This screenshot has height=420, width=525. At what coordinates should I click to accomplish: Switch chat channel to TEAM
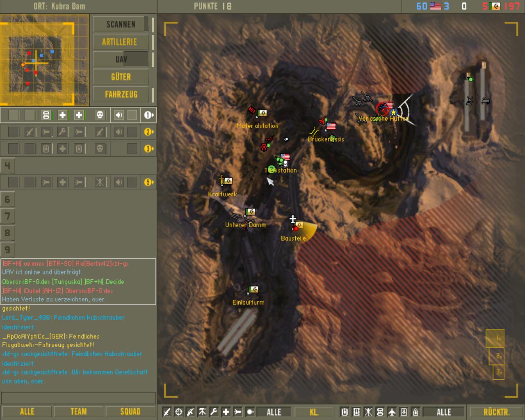79,412
